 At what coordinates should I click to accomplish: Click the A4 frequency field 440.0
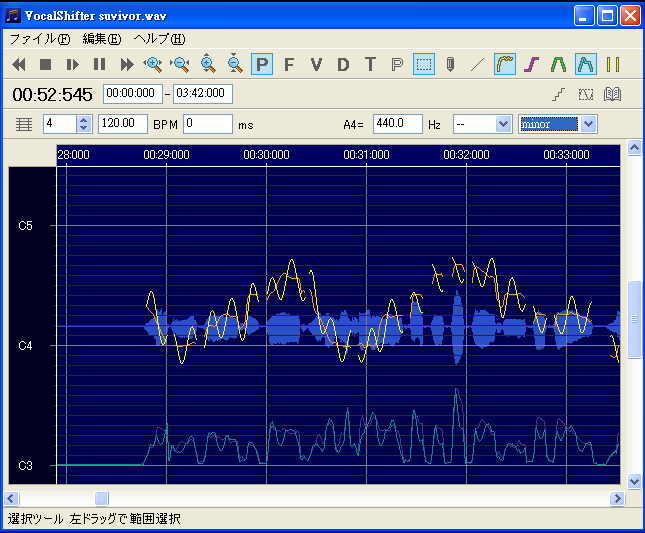398,124
